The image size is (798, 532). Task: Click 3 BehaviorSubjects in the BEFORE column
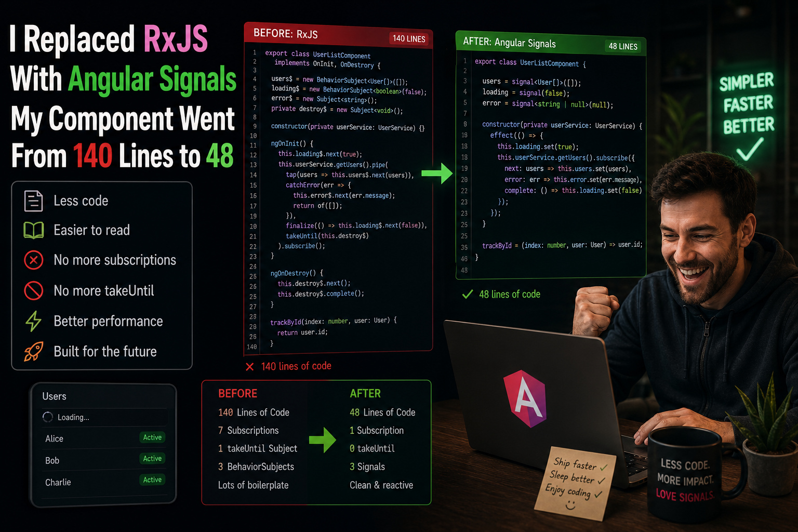[256, 467]
